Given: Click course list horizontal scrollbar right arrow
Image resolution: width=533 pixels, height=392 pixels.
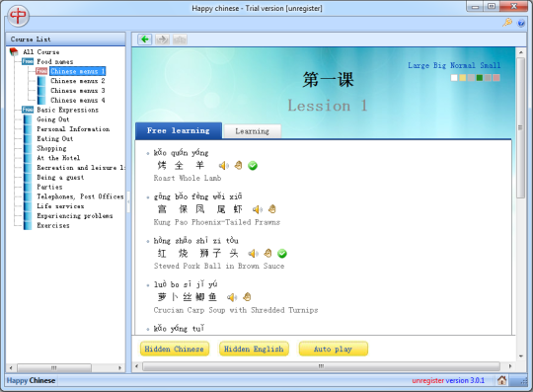Looking at the screenshot, I should coord(119,367).
